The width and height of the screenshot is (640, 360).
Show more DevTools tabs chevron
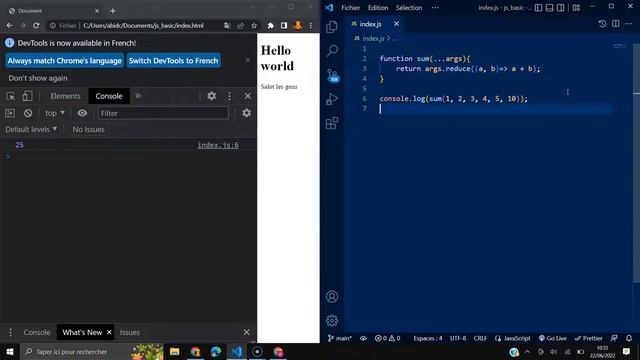click(x=138, y=96)
